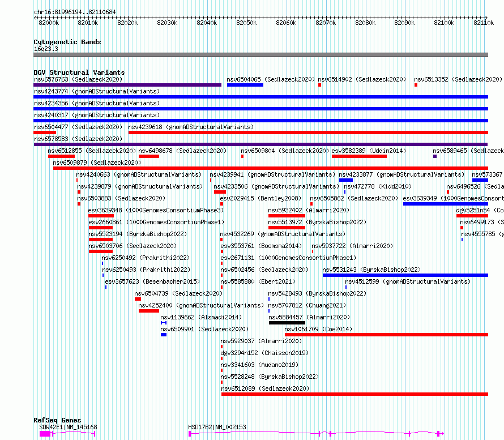
Task: Click nsv4243774 gnomAD variant label
Action: coord(97,91)
